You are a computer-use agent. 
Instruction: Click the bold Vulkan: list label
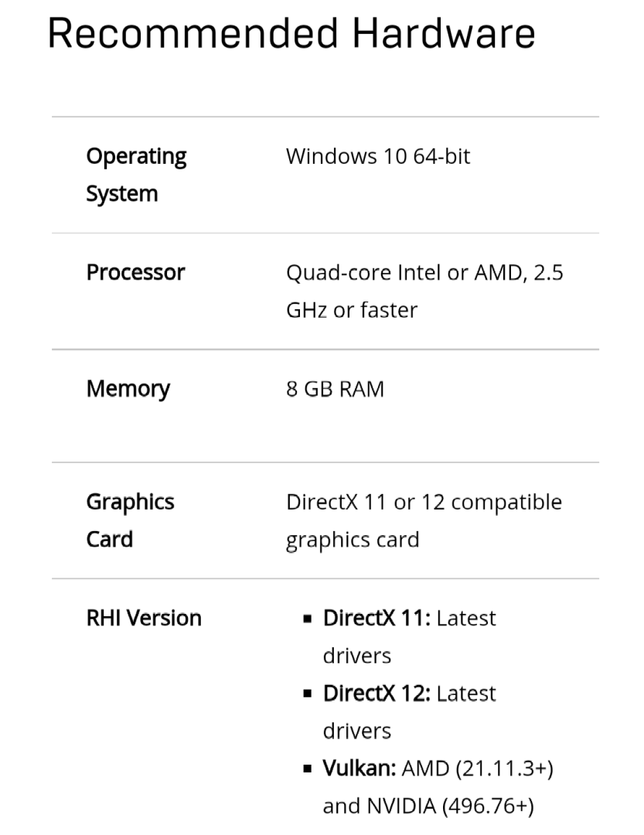point(359,769)
